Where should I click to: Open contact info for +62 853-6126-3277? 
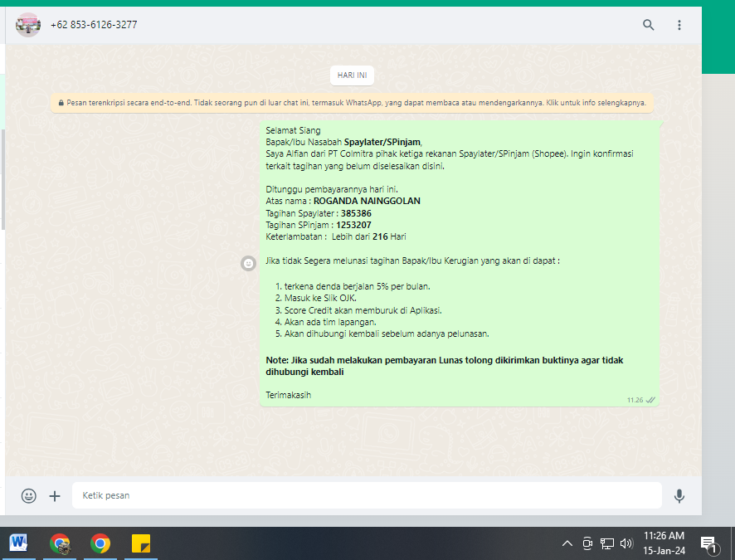click(94, 25)
